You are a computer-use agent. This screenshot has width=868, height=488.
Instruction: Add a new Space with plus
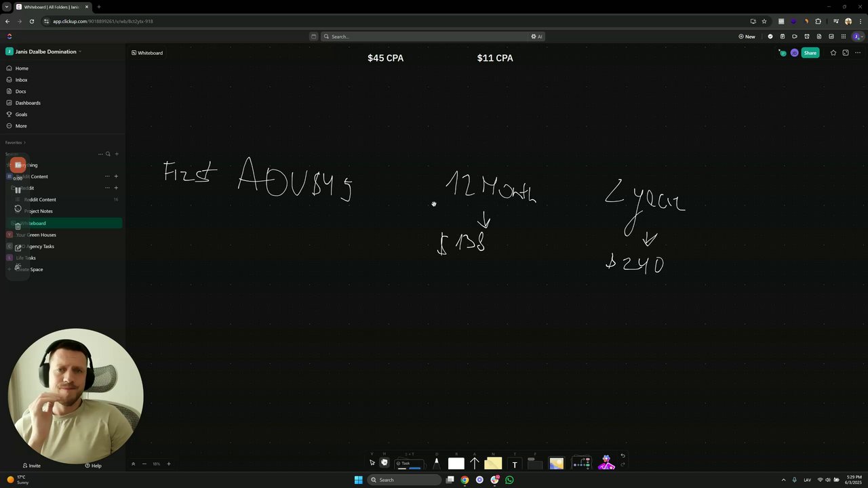(x=117, y=154)
